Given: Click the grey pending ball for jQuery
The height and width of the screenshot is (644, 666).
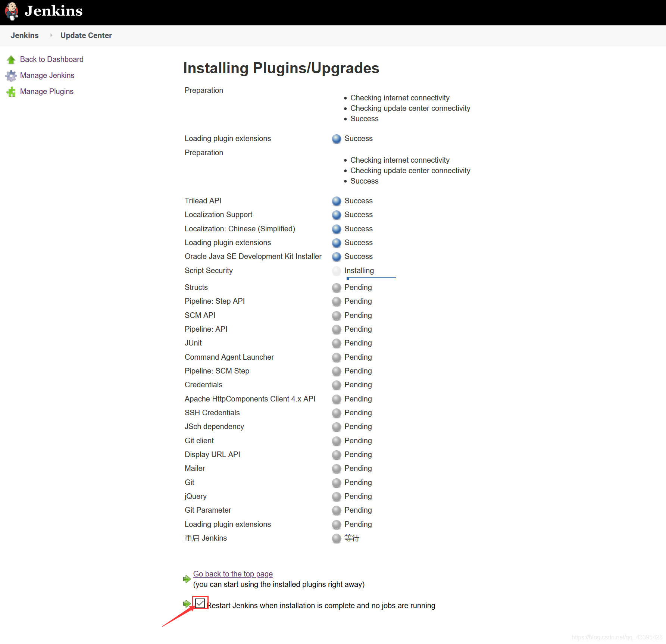Looking at the screenshot, I should pos(337,497).
